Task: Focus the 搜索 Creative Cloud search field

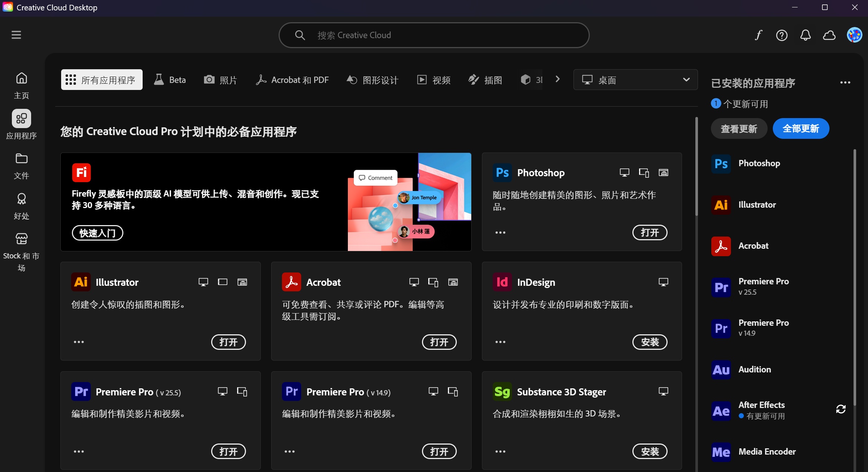Action: 433,35
